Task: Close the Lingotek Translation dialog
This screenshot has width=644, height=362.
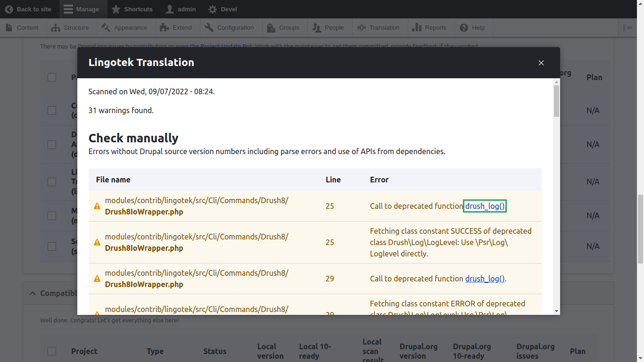Action: click(541, 63)
